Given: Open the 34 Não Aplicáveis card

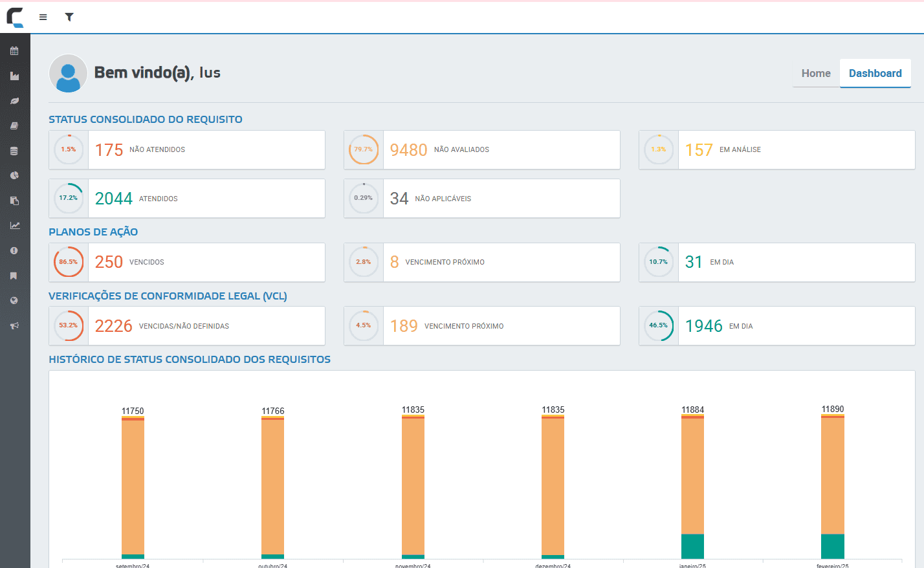Looking at the screenshot, I should pos(482,199).
